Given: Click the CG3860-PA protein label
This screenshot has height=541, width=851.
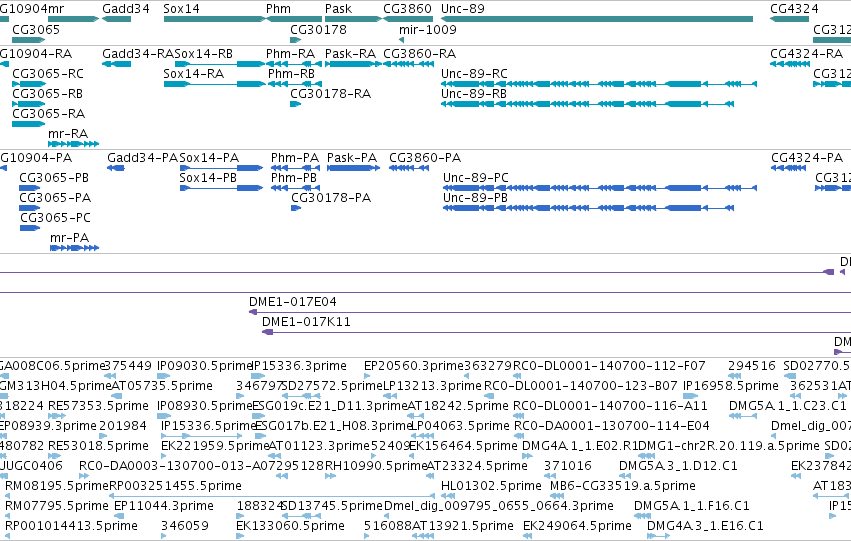Looking at the screenshot, I should [425, 157].
